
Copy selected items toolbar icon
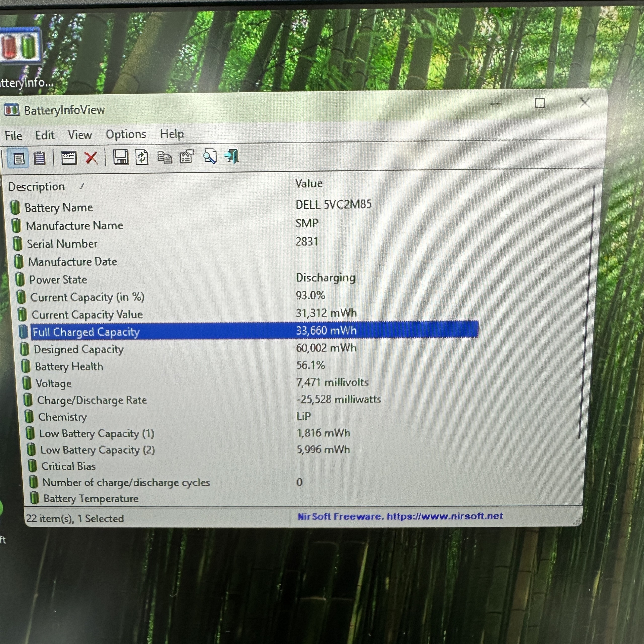[x=165, y=157]
